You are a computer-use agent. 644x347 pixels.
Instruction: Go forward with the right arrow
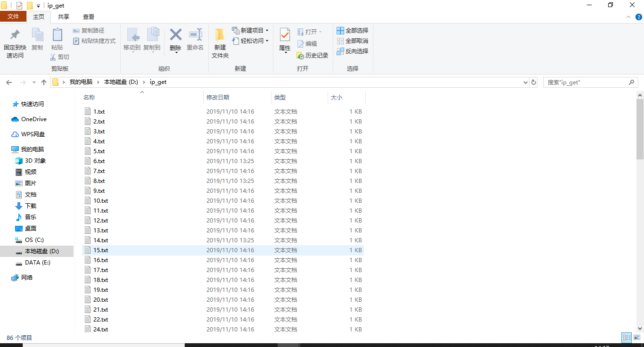23,82
